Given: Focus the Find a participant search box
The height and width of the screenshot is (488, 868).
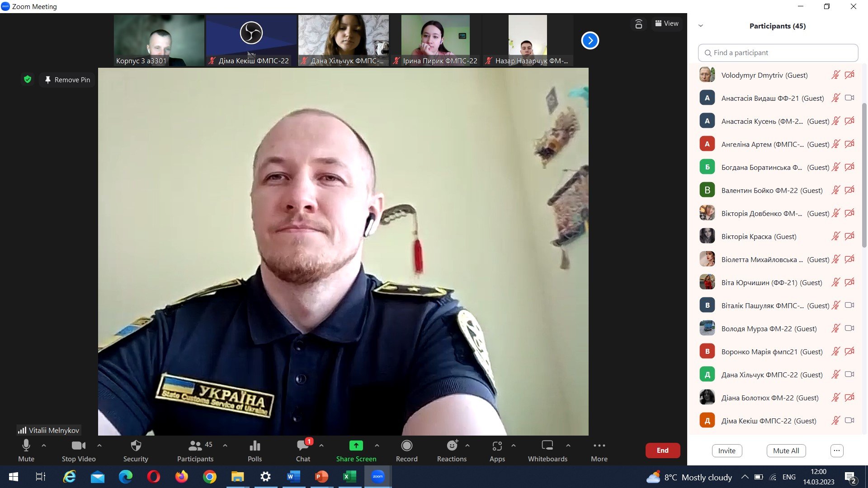Looking at the screenshot, I should 778,53.
